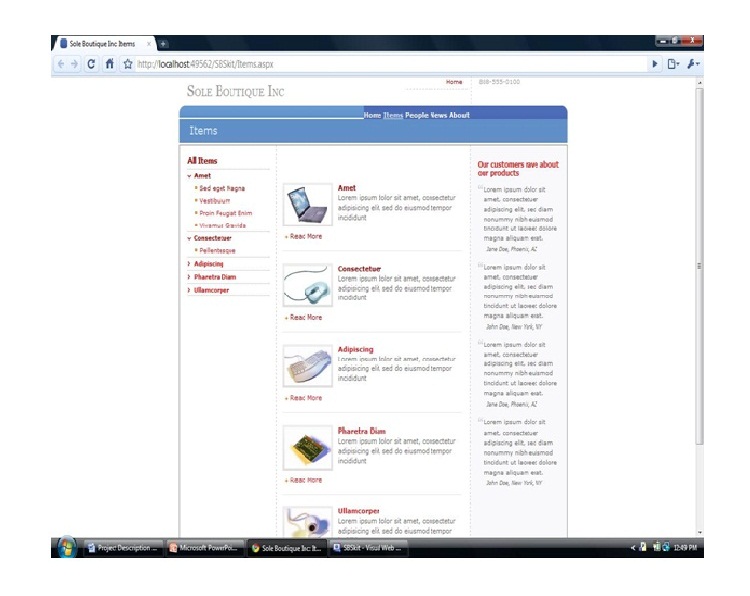
Task: Open the Page menu icon
Action: pyautogui.click(x=673, y=64)
